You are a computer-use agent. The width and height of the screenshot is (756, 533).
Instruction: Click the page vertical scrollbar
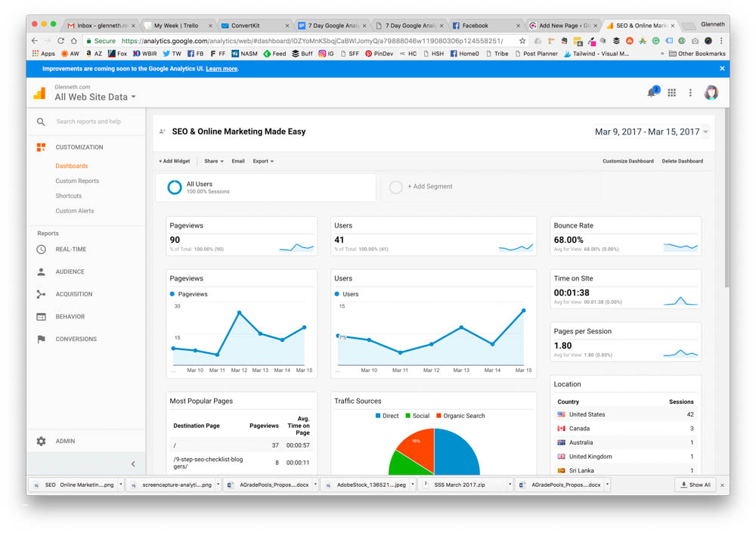pos(727,198)
